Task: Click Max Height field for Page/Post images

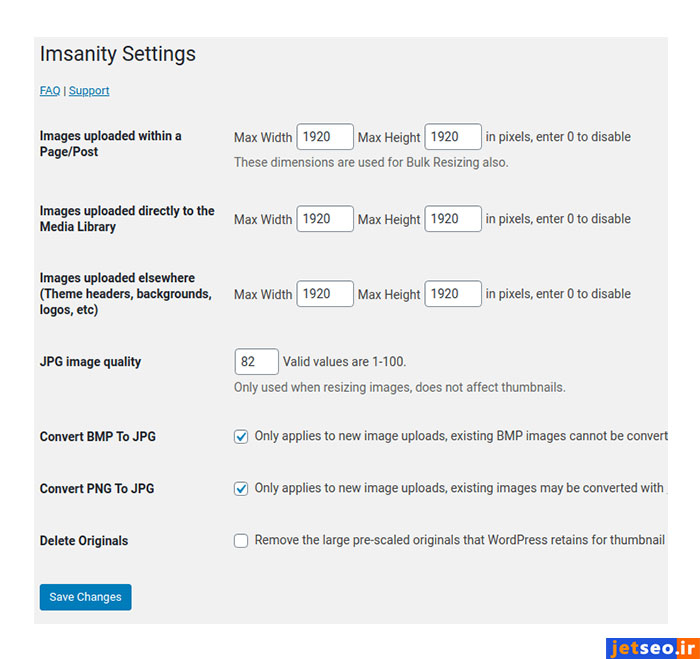Action: [x=453, y=137]
